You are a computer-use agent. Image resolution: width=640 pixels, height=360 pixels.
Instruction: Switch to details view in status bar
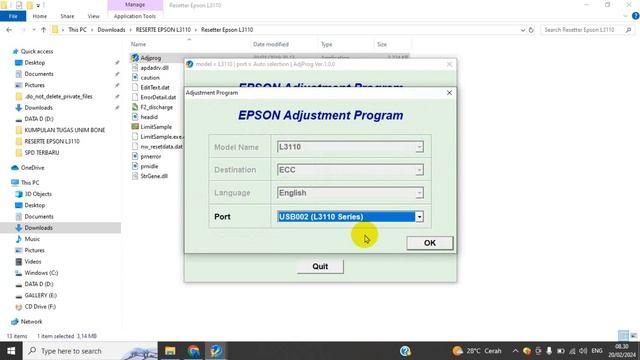pos(623,336)
